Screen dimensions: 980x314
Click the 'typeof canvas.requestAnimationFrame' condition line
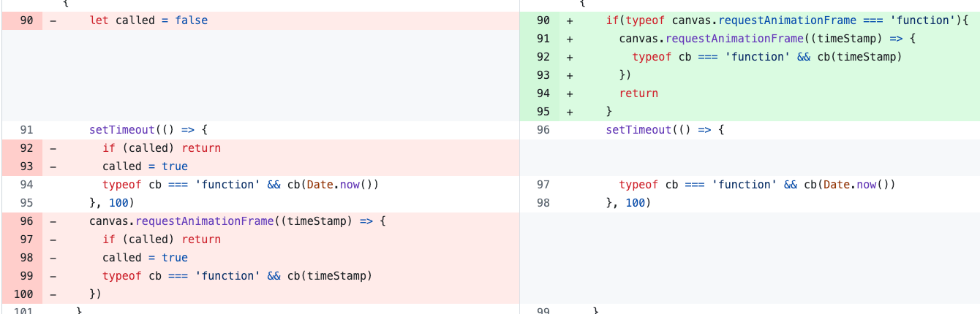(787, 20)
